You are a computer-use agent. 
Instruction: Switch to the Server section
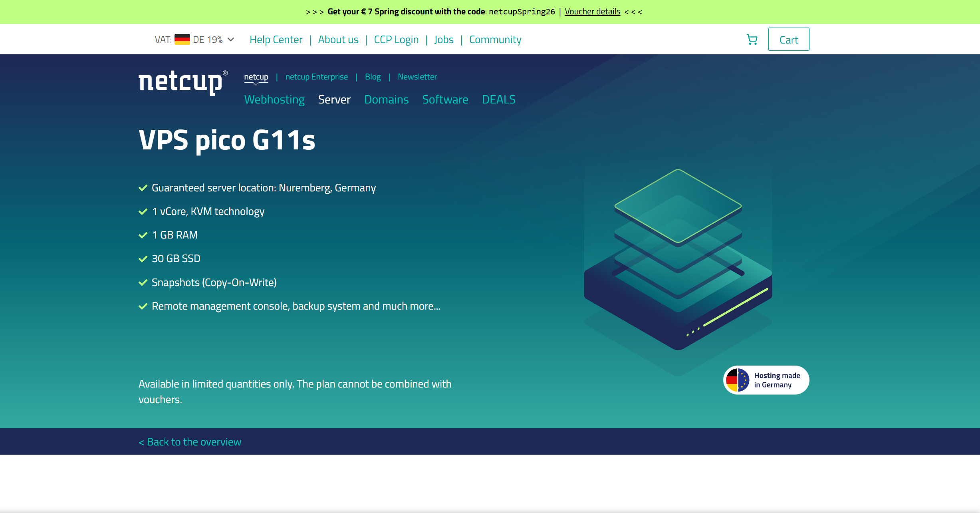pos(334,99)
